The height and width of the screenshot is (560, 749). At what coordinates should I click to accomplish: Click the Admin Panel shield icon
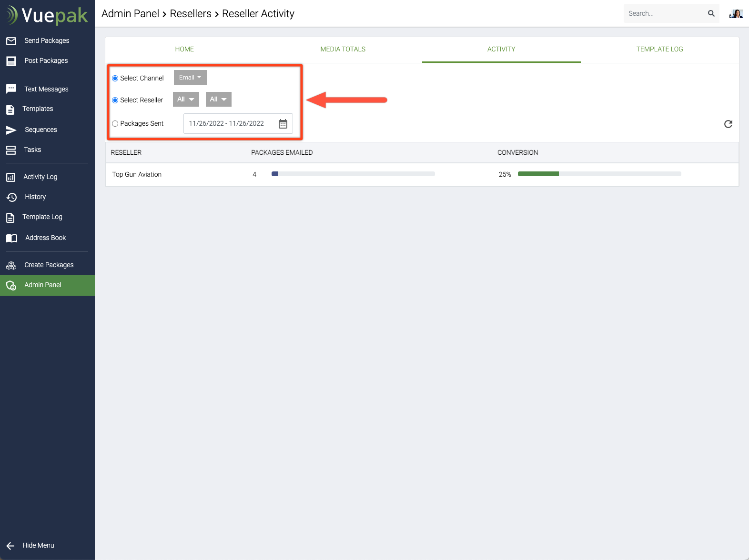[x=11, y=285]
